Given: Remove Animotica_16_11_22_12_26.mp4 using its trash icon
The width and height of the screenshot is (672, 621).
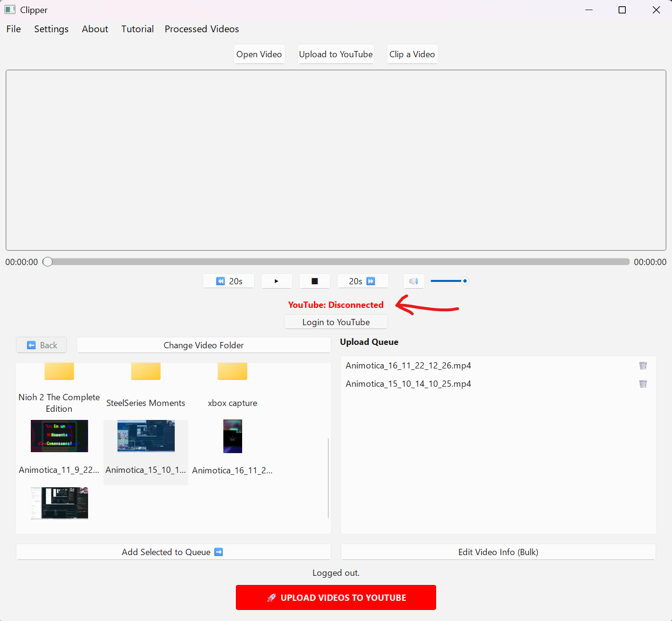Looking at the screenshot, I should (643, 366).
